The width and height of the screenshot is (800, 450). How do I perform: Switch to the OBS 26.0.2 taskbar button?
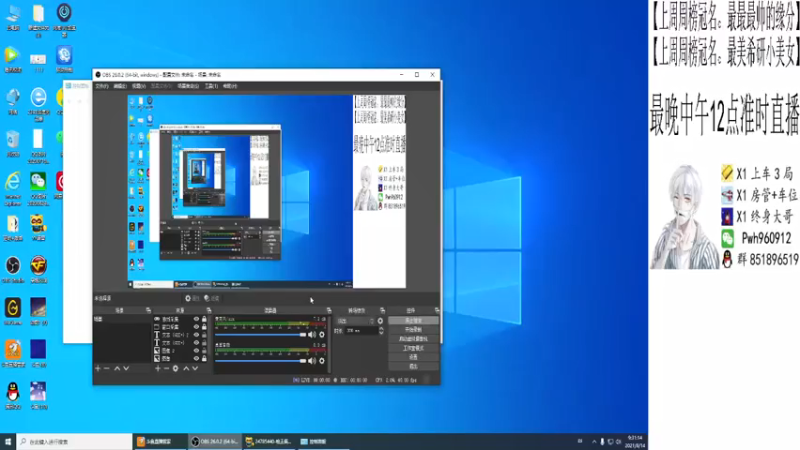(x=214, y=442)
